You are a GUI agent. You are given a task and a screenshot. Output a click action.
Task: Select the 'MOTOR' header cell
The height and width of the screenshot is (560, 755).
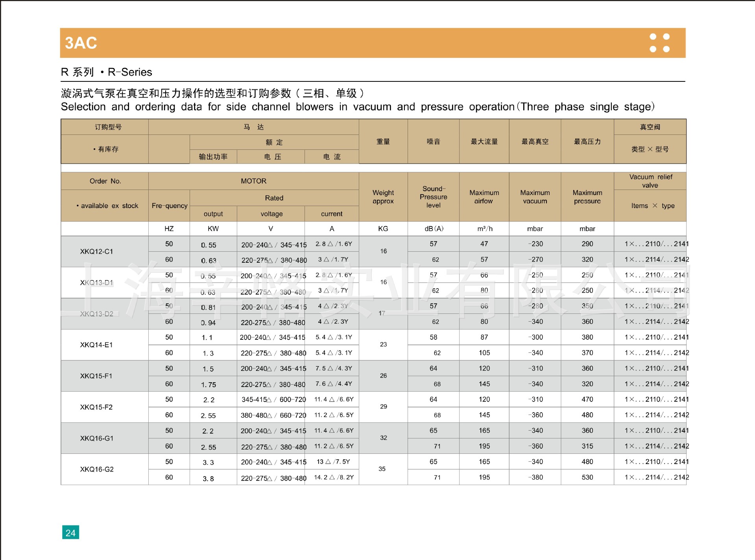(254, 181)
